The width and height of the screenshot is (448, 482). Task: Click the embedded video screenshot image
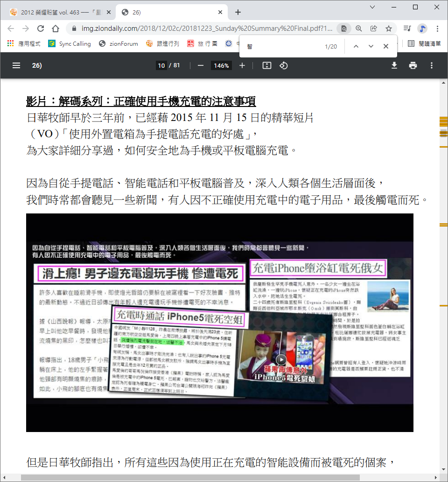(x=219, y=322)
